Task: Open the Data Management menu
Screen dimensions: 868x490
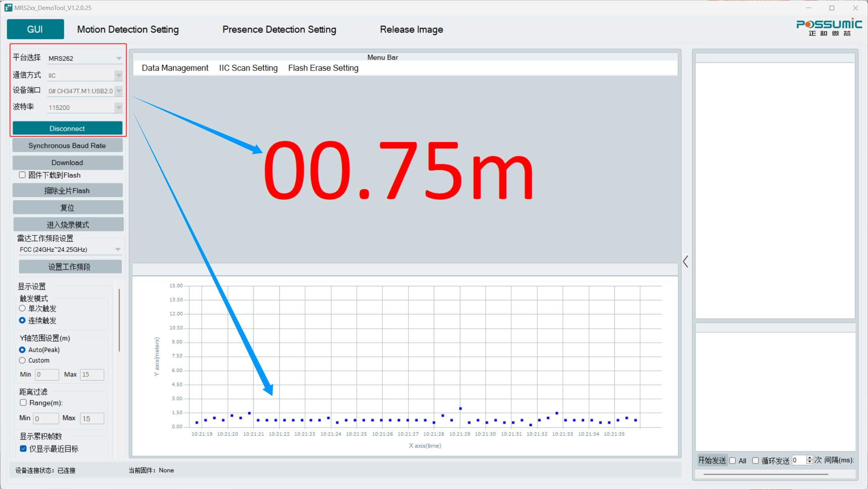Action: (175, 68)
